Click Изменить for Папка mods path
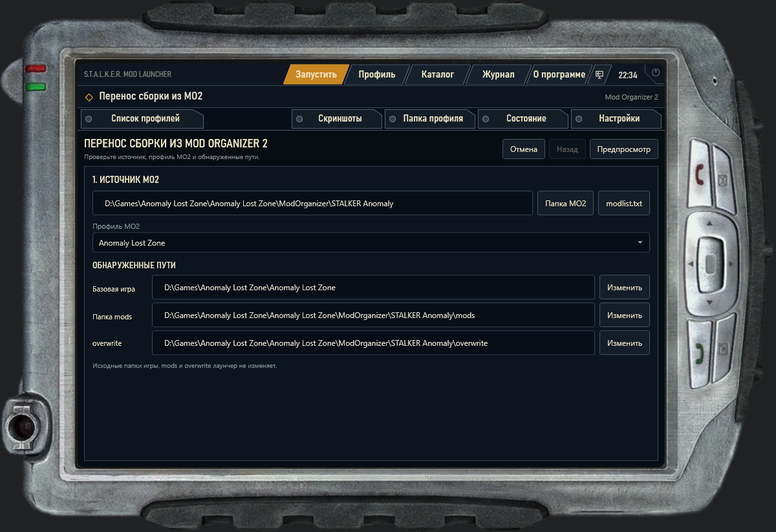Screen dimensions: 776x532 coord(625,315)
